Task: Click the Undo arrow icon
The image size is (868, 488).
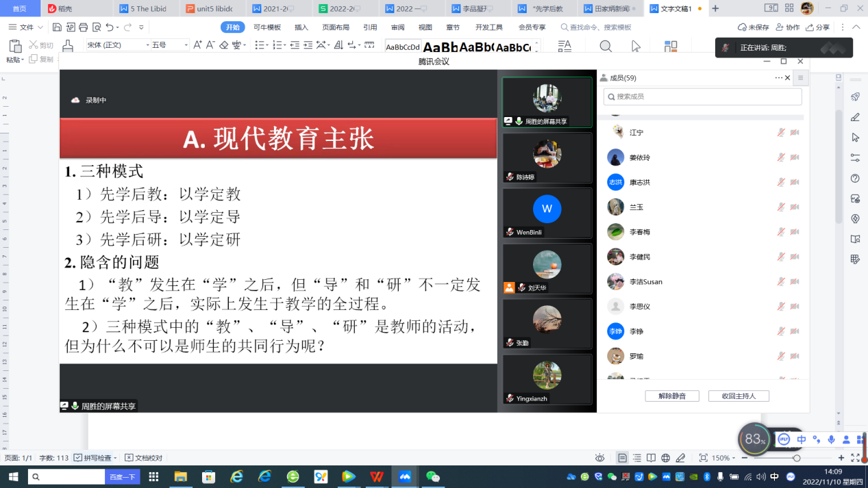Action: click(110, 27)
